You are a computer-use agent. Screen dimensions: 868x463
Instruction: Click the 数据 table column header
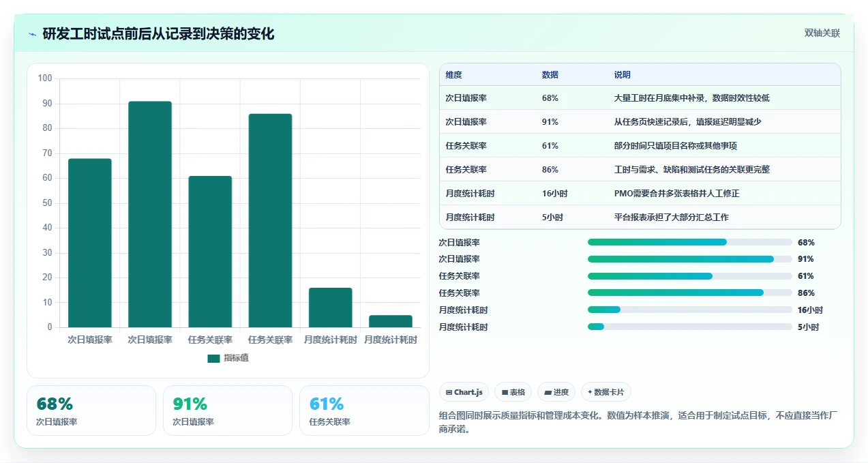pyautogui.click(x=550, y=75)
